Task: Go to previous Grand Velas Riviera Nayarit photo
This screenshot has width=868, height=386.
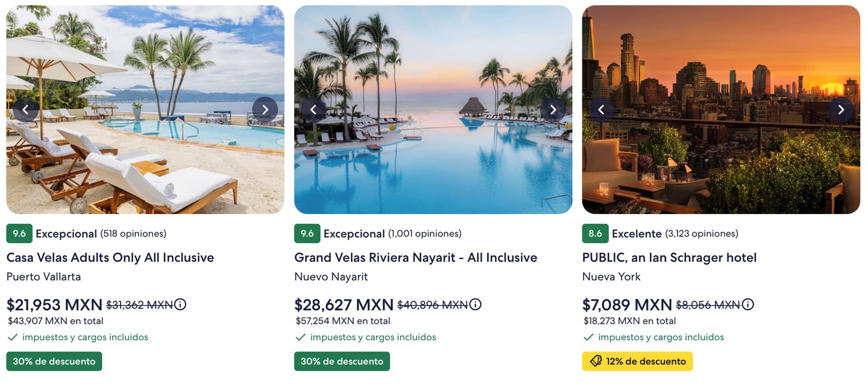Action: click(x=313, y=110)
